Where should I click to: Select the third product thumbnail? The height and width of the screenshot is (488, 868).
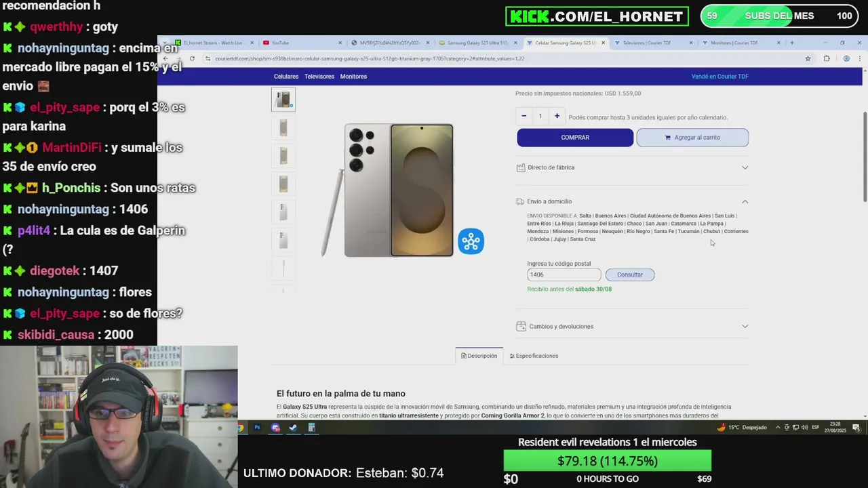[x=283, y=155]
